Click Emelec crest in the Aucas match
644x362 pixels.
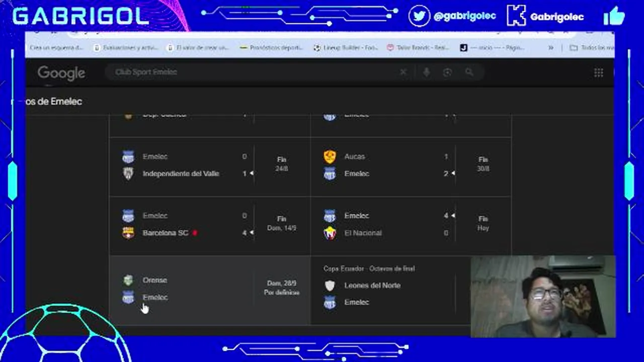(x=330, y=174)
